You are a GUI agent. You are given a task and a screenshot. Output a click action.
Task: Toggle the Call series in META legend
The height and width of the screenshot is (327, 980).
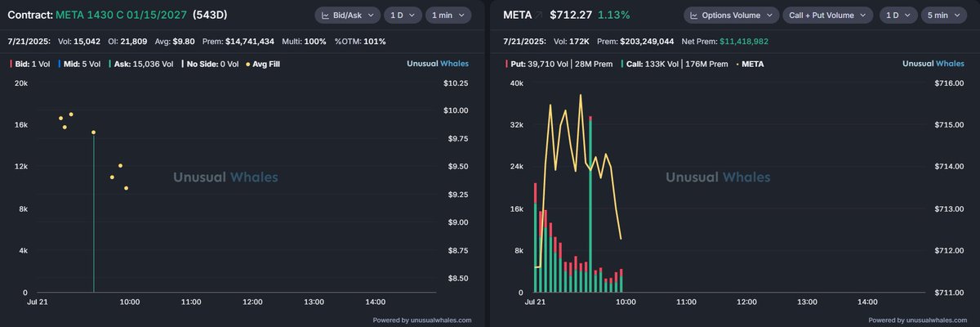pyautogui.click(x=675, y=63)
